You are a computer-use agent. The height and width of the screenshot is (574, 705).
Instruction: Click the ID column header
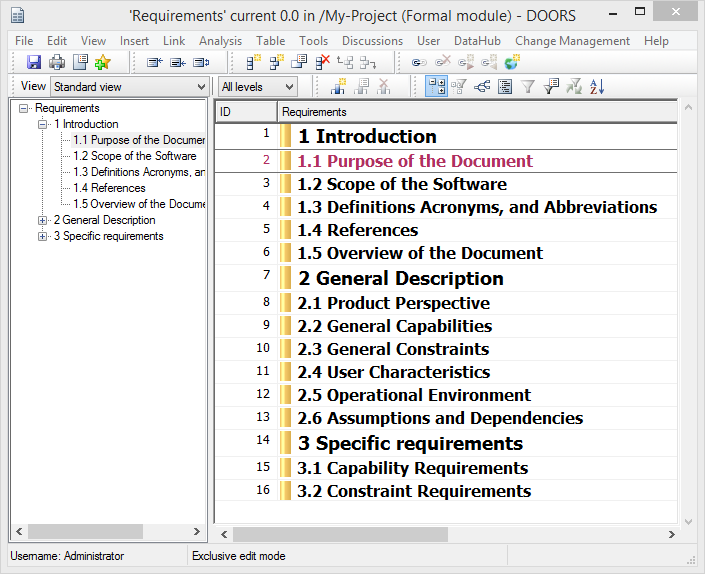click(x=245, y=112)
